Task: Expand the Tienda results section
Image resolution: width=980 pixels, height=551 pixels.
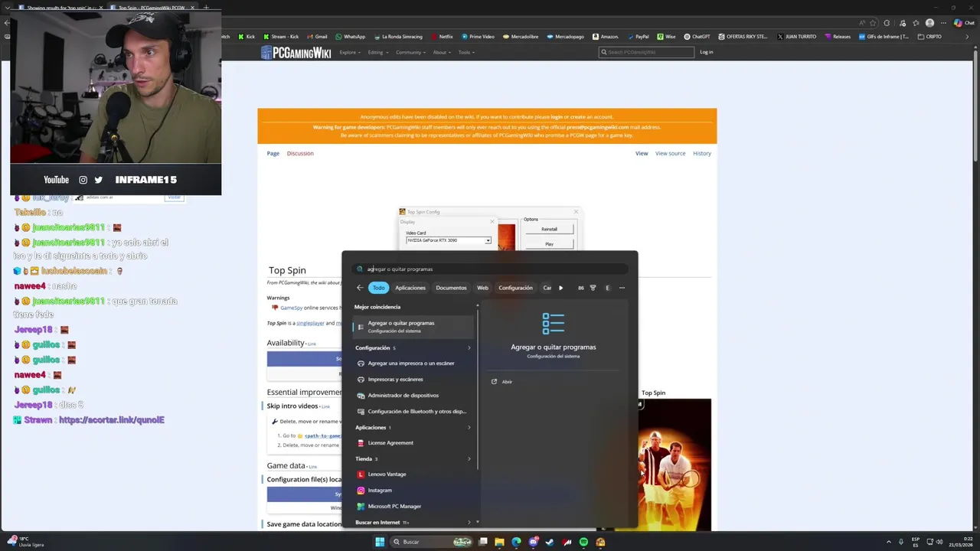Action: click(x=469, y=459)
